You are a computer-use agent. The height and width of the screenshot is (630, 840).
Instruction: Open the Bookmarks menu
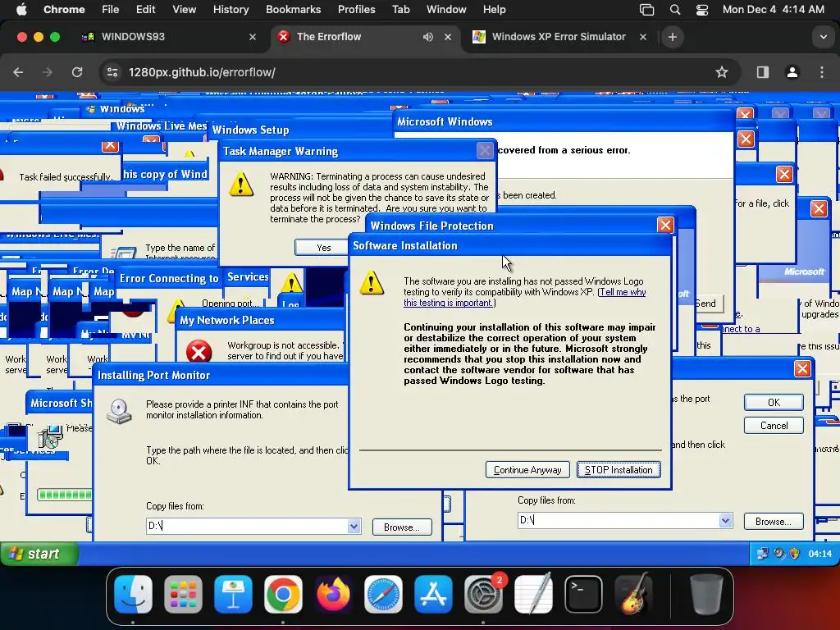tap(293, 10)
